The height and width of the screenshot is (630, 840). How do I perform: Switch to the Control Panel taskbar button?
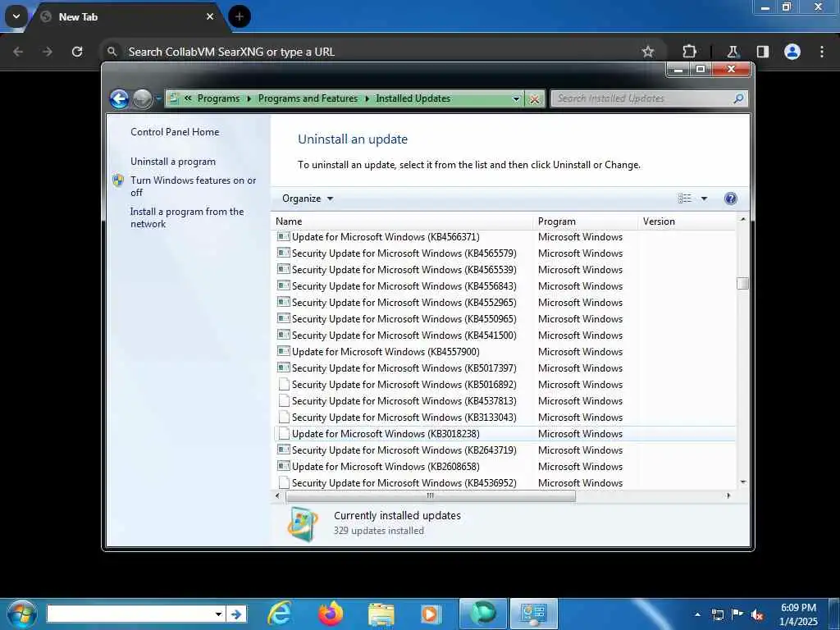click(533, 614)
